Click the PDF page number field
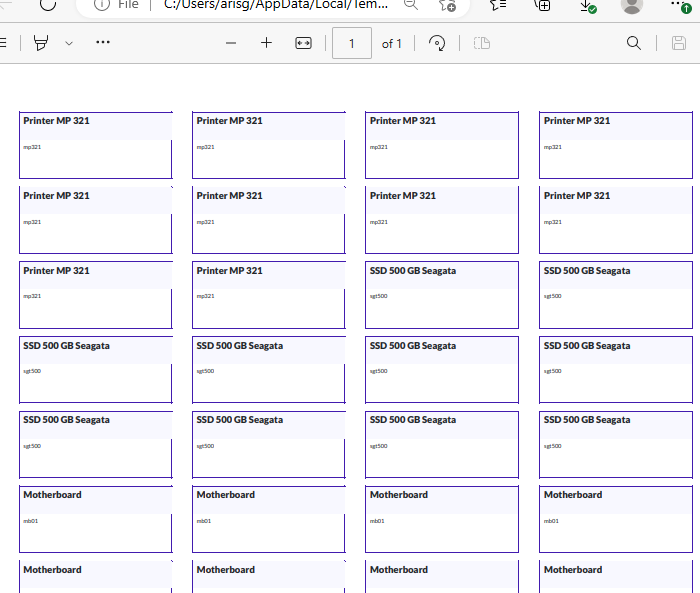This screenshot has width=700, height=593. [x=352, y=43]
